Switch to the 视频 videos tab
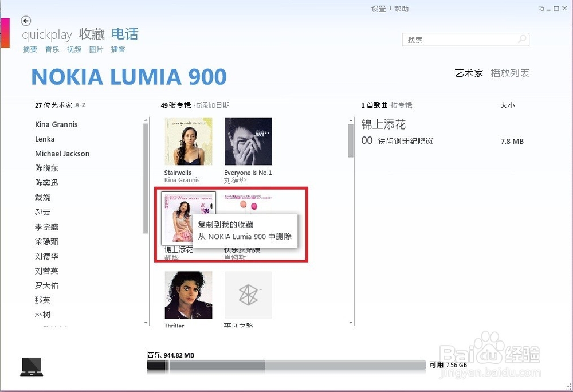Image resolution: width=573 pixels, height=392 pixels. [x=74, y=49]
